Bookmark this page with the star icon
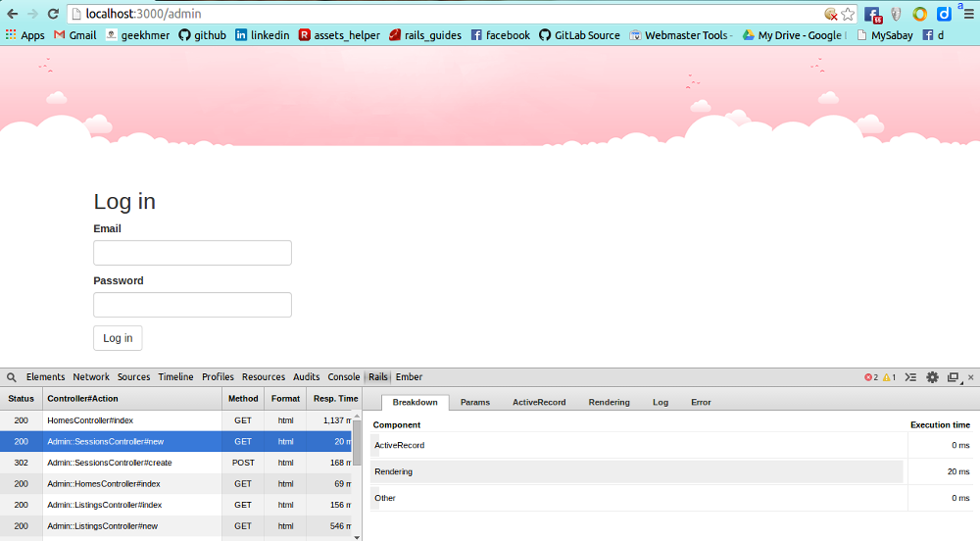This screenshot has width=980, height=541. [x=848, y=14]
